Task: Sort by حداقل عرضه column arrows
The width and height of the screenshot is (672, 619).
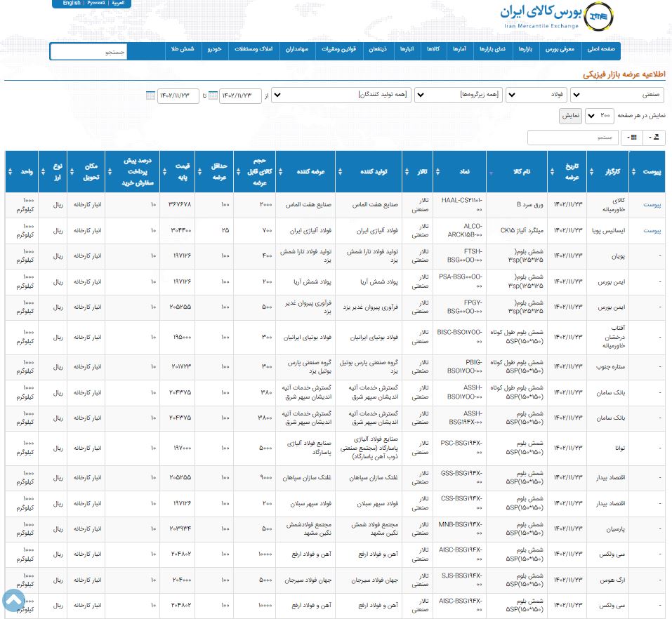Action: pyautogui.click(x=199, y=172)
